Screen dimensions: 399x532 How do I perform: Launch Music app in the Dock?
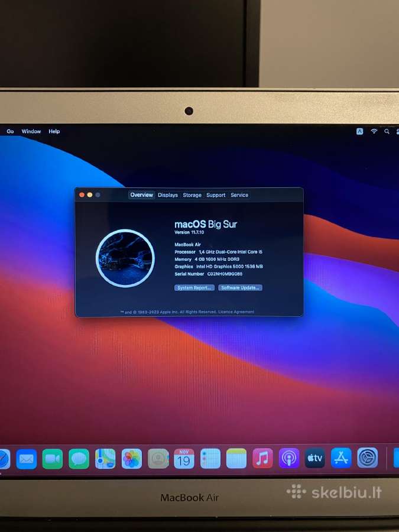point(262,458)
